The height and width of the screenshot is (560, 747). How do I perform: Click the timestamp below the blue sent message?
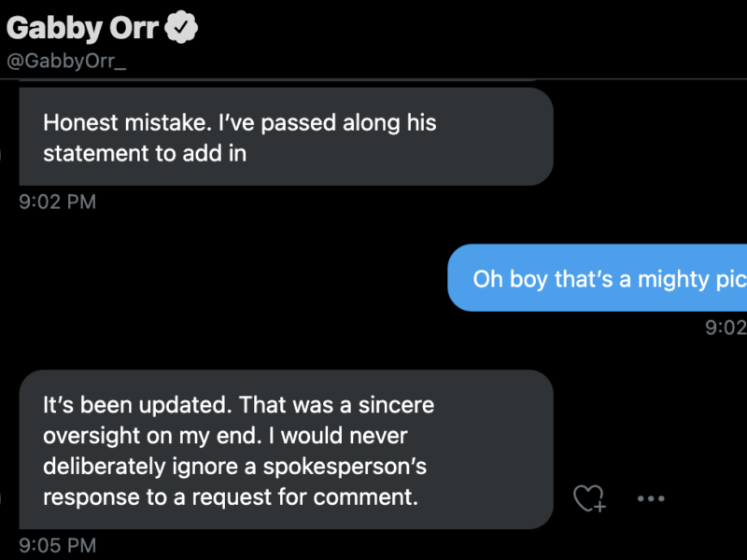point(726,327)
